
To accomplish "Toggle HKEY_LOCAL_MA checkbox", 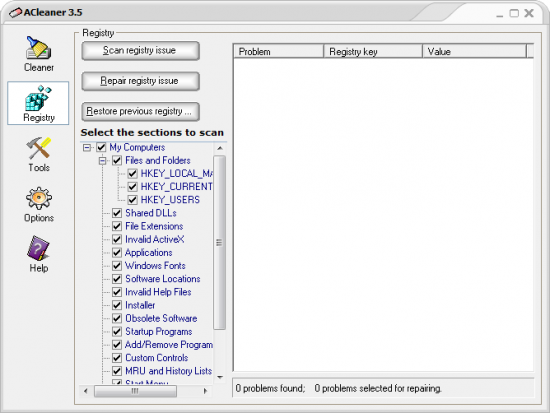I will tap(132, 174).
